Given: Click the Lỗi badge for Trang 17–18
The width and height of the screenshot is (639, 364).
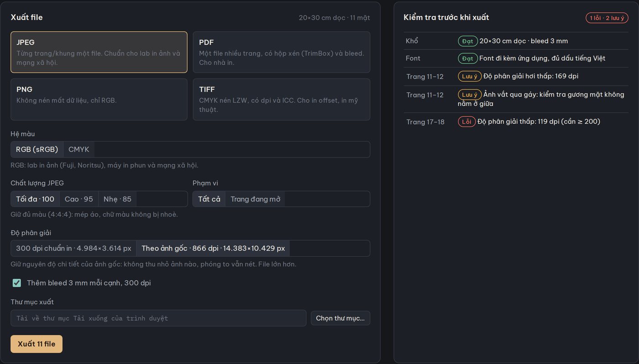Looking at the screenshot, I should click(x=466, y=122).
